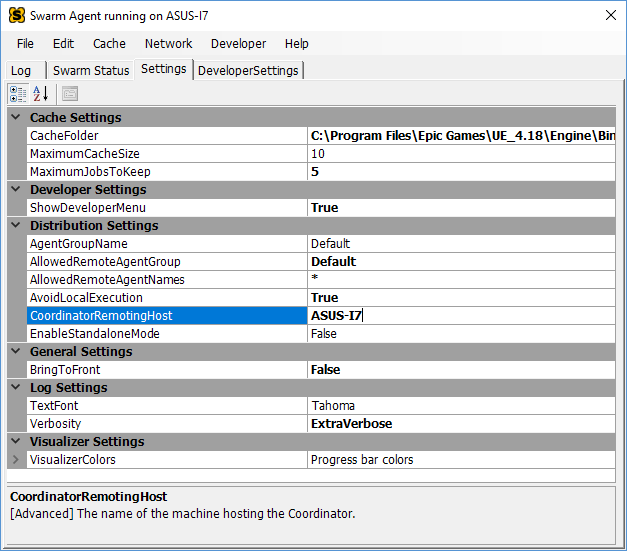This screenshot has height=551, width=627.
Task: Open the Cache menu
Action: click(109, 44)
